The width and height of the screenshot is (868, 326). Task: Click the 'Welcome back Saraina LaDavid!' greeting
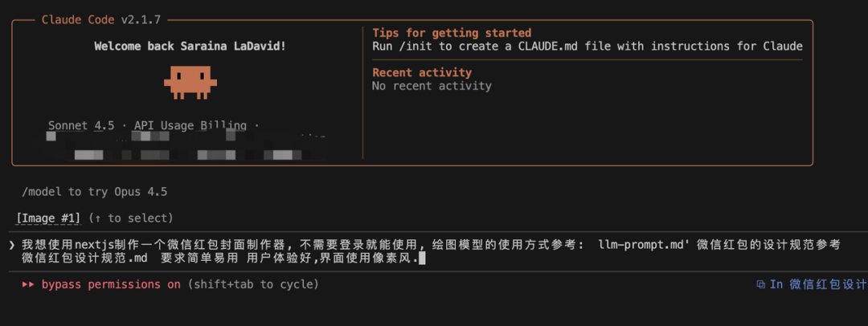click(190, 46)
